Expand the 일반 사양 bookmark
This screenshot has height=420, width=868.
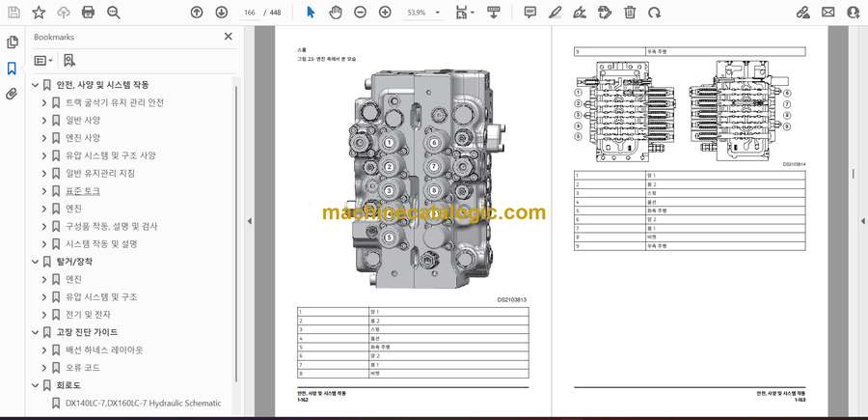pos(44,121)
